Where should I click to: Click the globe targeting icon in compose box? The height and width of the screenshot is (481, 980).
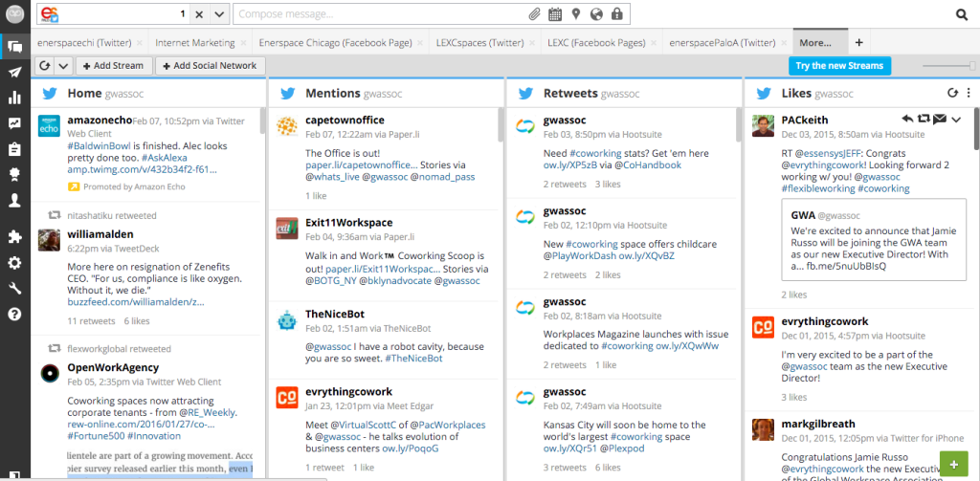[596, 13]
